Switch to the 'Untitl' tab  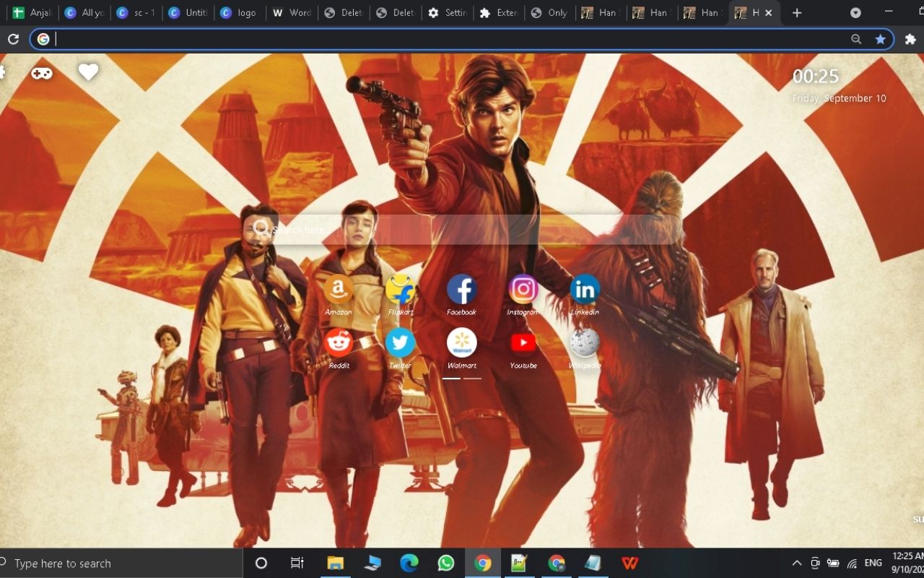point(188,13)
